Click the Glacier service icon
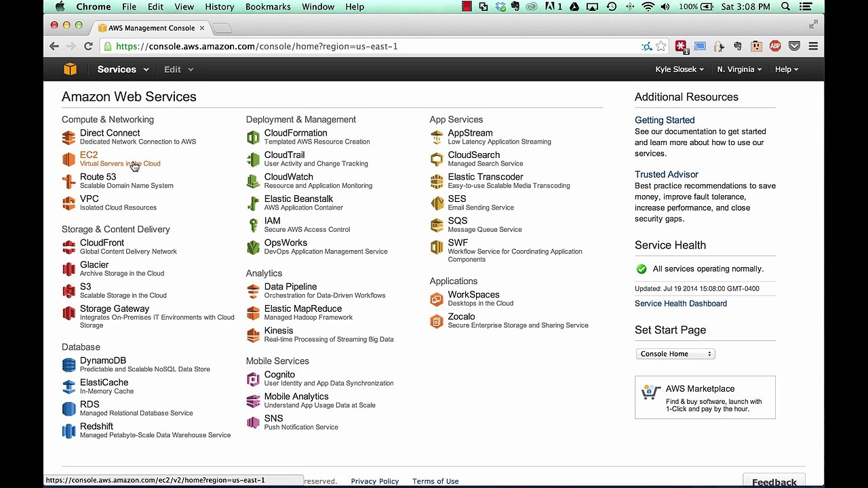The height and width of the screenshot is (488, 868). tap(68, 269)
